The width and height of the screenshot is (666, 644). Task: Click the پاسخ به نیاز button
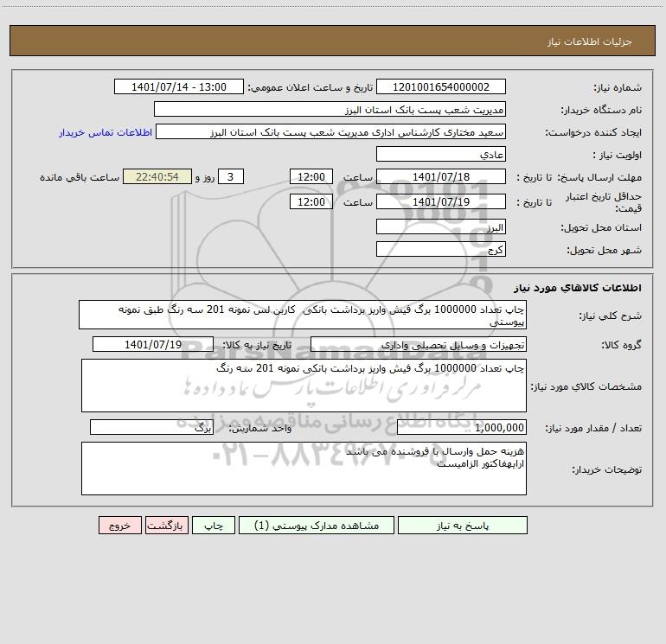[463, 525]
